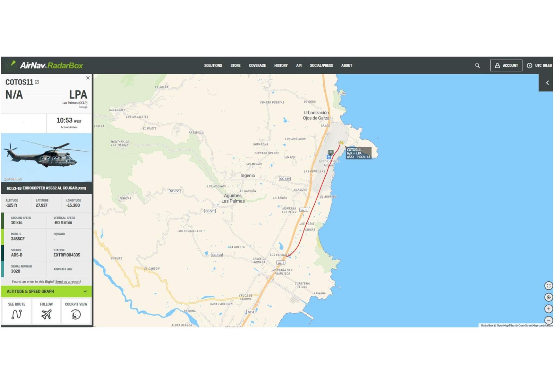
Task: Close the COTOS11 flight panel
Action: pos(88,78)
